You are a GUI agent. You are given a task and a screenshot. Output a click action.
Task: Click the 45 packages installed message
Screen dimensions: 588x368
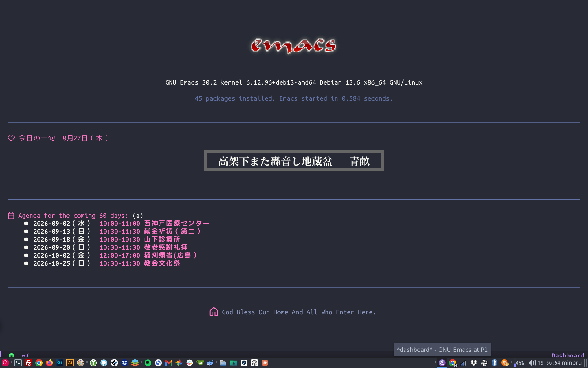tap(294, 98)
